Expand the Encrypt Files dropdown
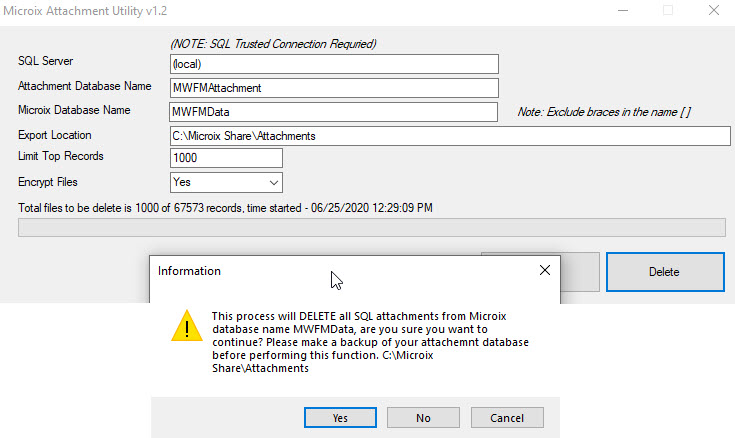The height and width of the screenshot is (438, 735). tap(274, 183)
